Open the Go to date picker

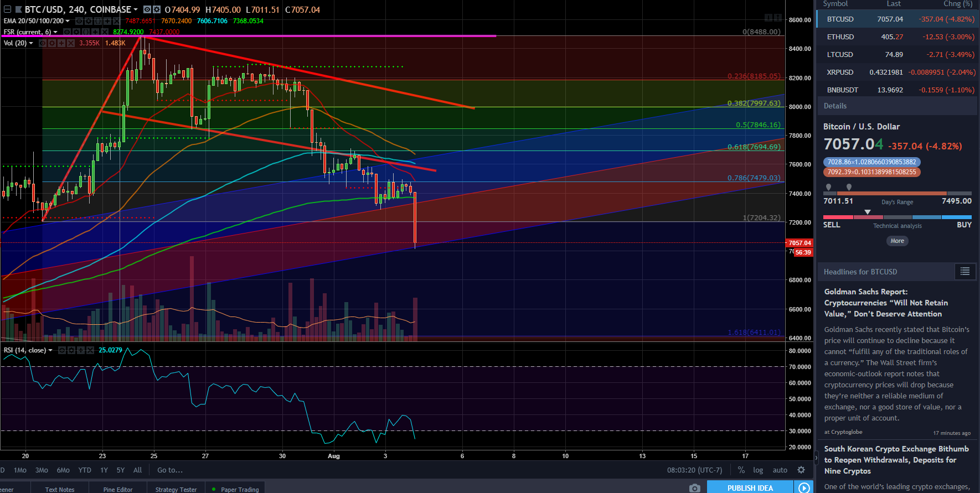[170, 470]
